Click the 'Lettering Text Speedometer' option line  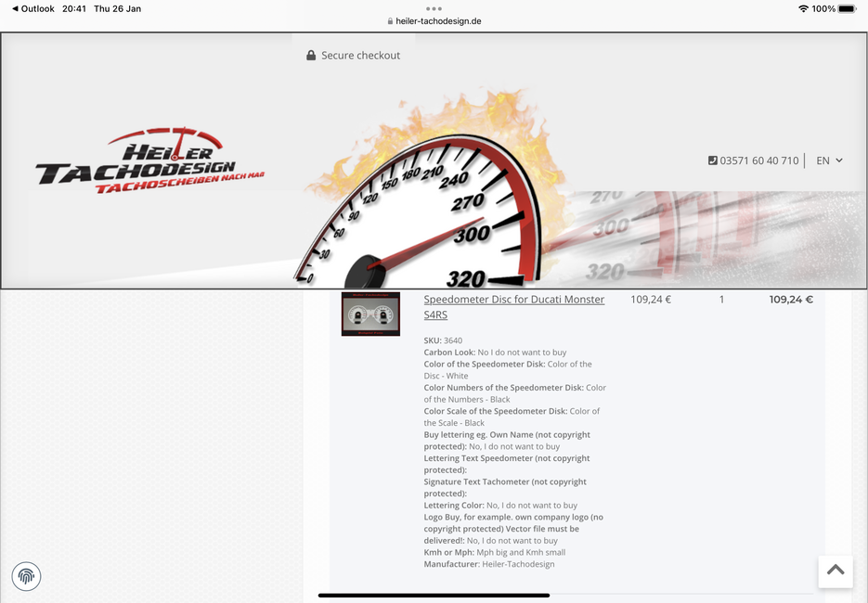point(507,464)
